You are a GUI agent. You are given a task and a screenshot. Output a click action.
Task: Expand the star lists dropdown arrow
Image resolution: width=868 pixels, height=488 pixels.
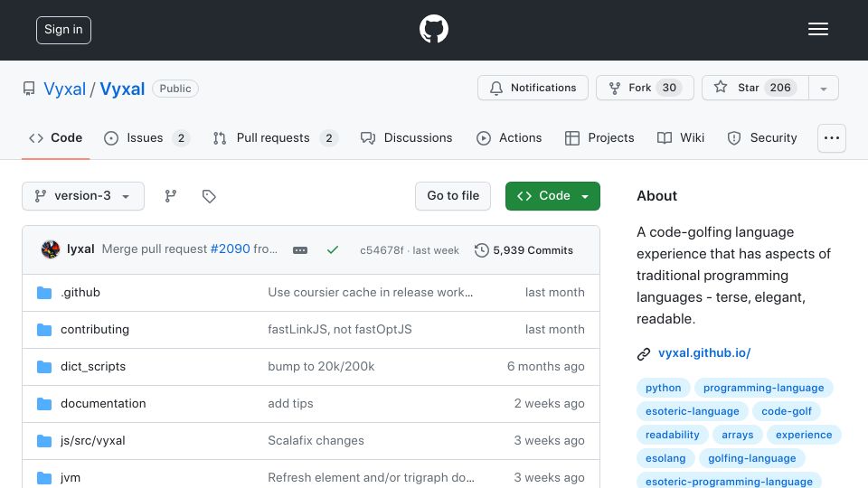click(x=823, y=89)
